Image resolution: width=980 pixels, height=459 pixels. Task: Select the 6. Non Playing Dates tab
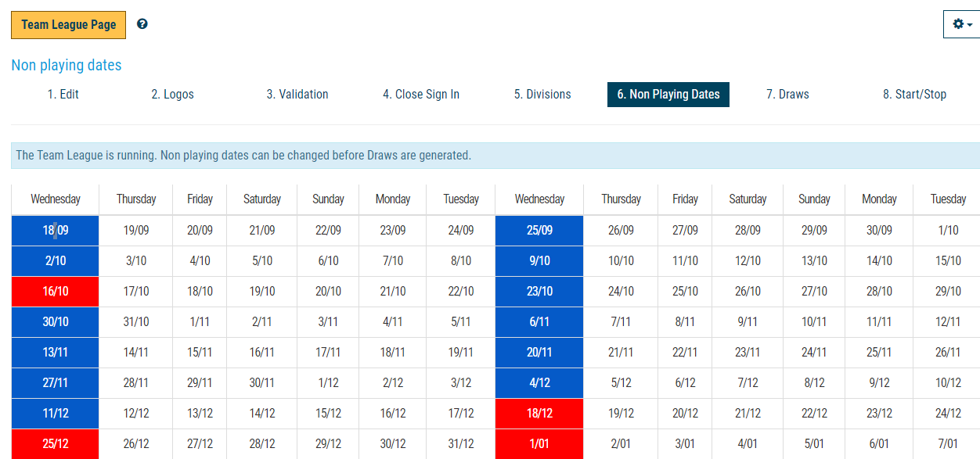click(x=668, y=95)
